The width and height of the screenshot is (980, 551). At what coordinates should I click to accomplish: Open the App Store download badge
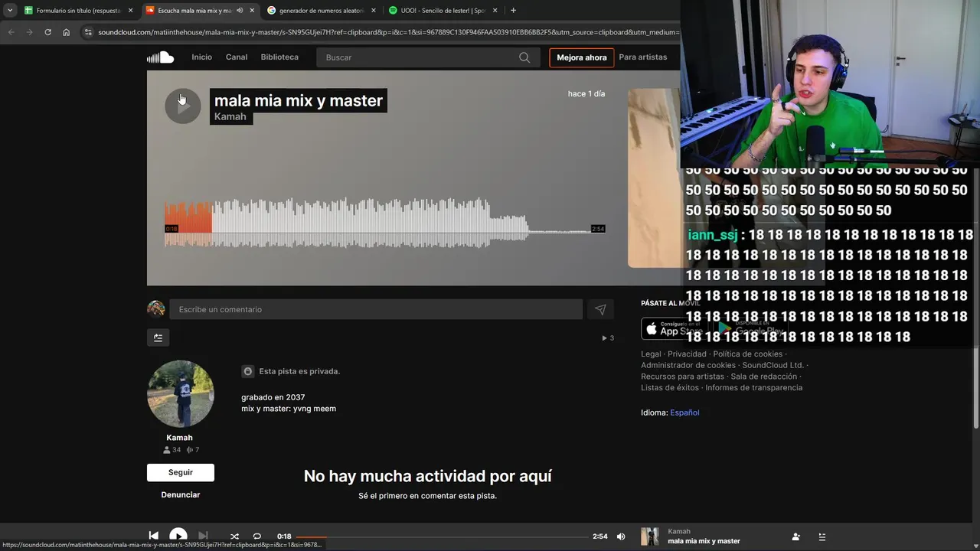click(x=674, y=329)
